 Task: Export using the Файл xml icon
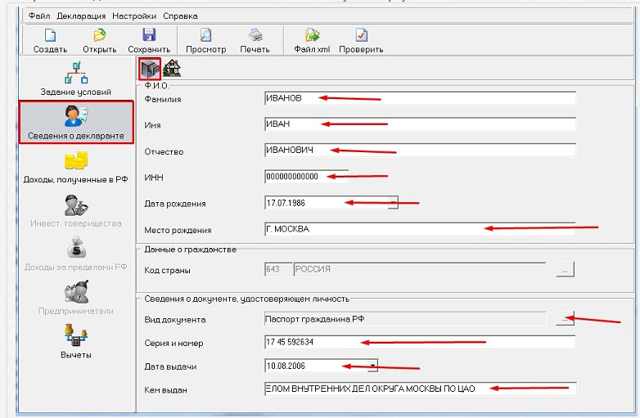(312, 36)
